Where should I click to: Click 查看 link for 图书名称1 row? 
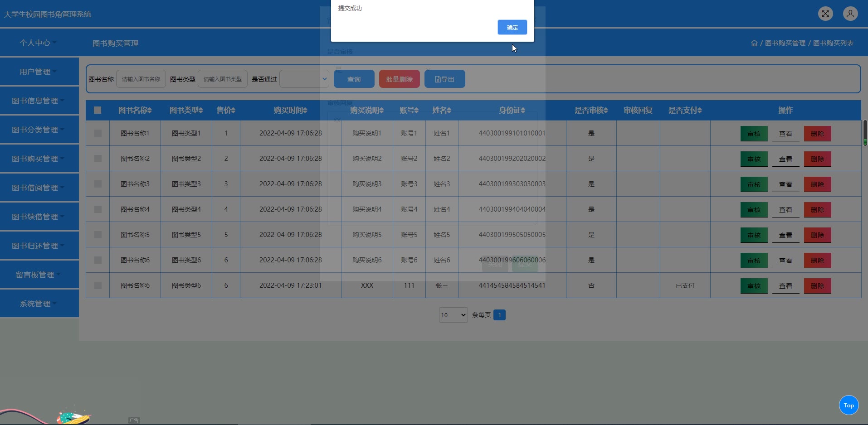pos(786,134)
